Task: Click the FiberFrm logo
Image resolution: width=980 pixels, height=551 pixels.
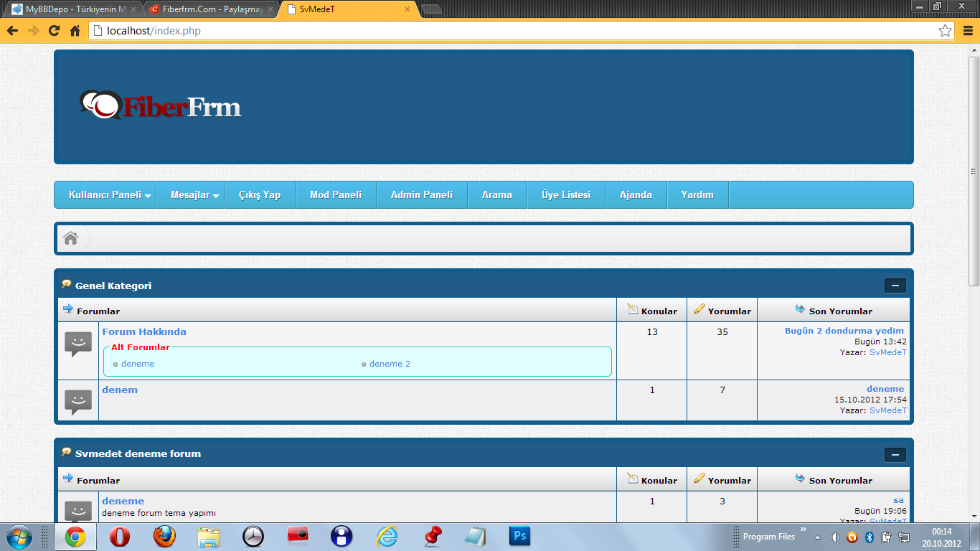Action: point(160,105)
